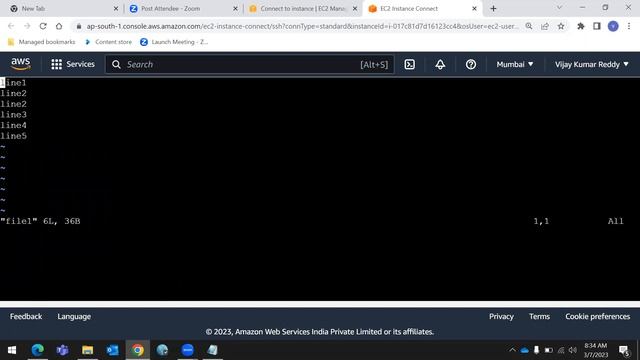640x360 pixels.
Task: Open Managed bookmarks folder
Action: tap(42, 42)
